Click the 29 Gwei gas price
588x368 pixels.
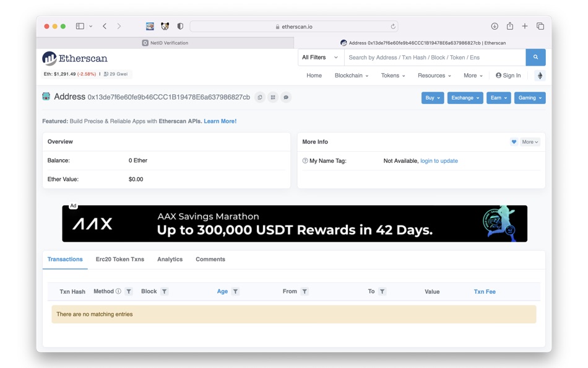(x=116, y=74)
